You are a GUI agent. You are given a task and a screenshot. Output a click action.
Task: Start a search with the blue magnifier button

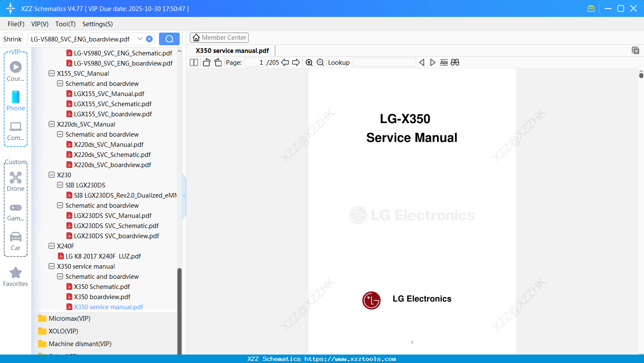click(x=169, y=38)
